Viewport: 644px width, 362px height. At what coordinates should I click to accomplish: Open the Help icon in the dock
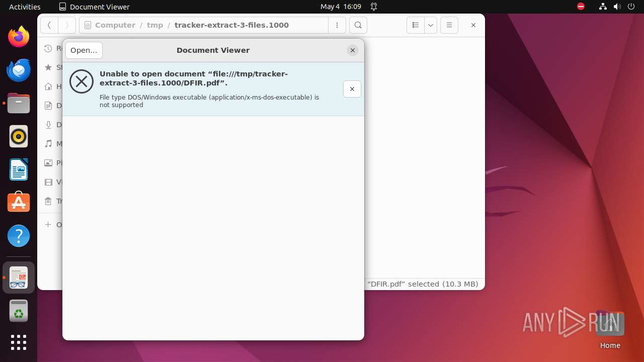click(19, 236)
